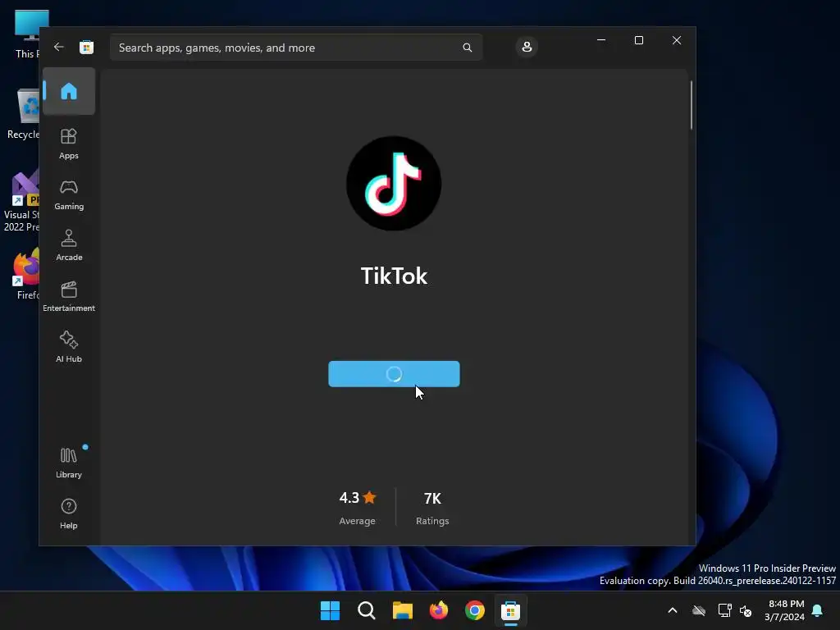This screenshot has width=840, height=630.
Task: Open the Arcade section
Action: 69,245
